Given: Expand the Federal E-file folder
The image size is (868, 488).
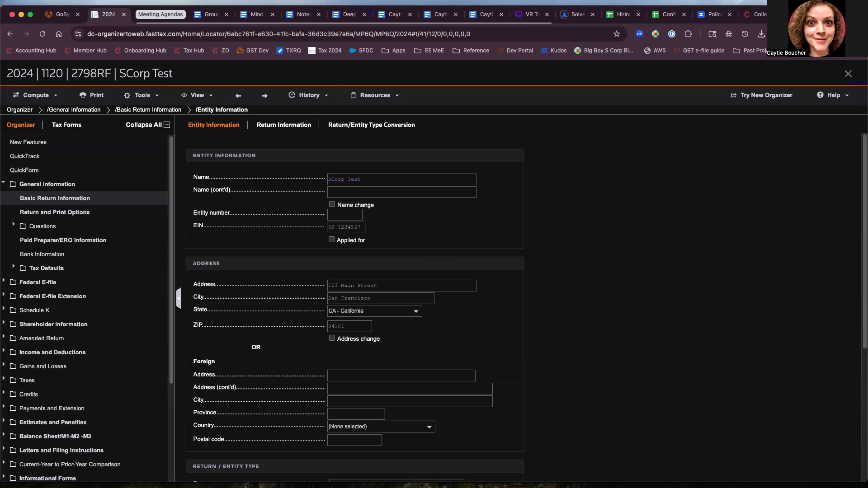Looking at the screenshot, I should point(4,281).
